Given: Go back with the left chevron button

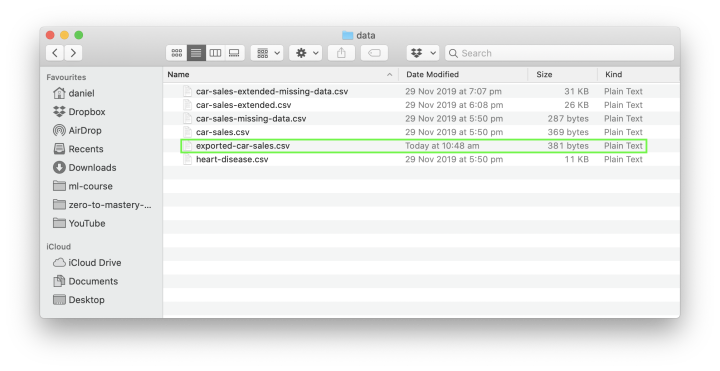Looking at the screenshot, I should pyautogui.click(x=55, y=53).
